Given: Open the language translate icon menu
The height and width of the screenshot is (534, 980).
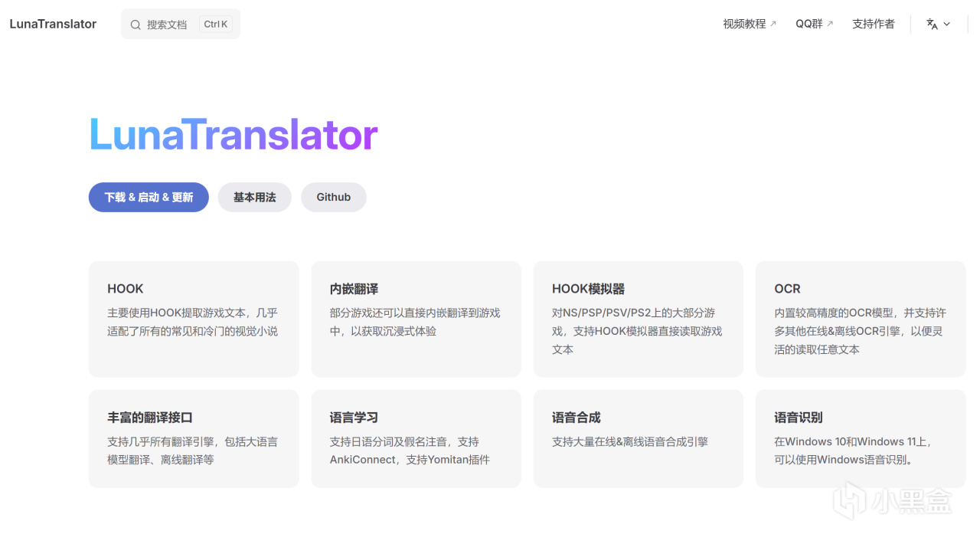Looking at the screenshot, I should point(932,24).
